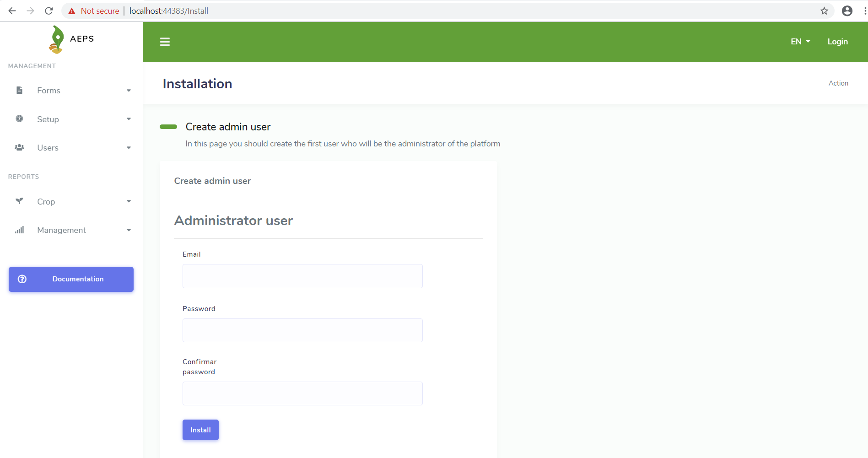The height and width of the screenshot is (458, 868).
Task: Click the Setup circle icon
Action: [19, 119]
